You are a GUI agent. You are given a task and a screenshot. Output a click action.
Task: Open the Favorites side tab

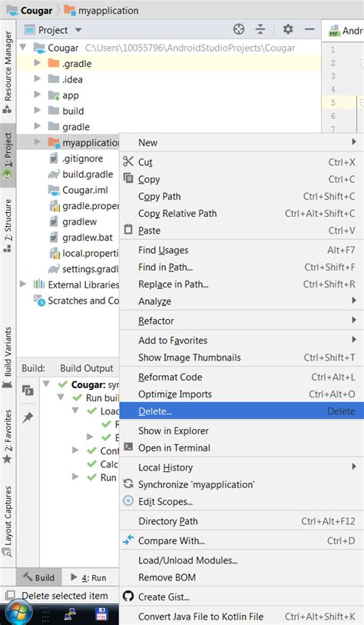coord(8,437)
